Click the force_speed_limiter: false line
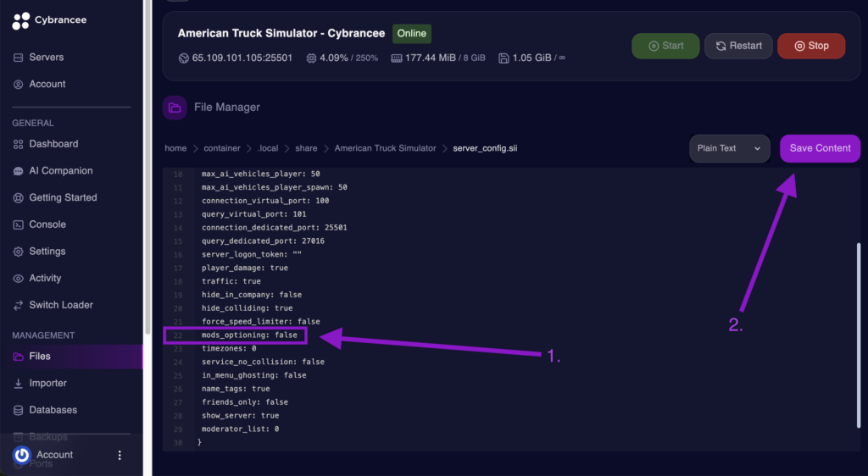The image size is (868, 476). tap(261, 321)
